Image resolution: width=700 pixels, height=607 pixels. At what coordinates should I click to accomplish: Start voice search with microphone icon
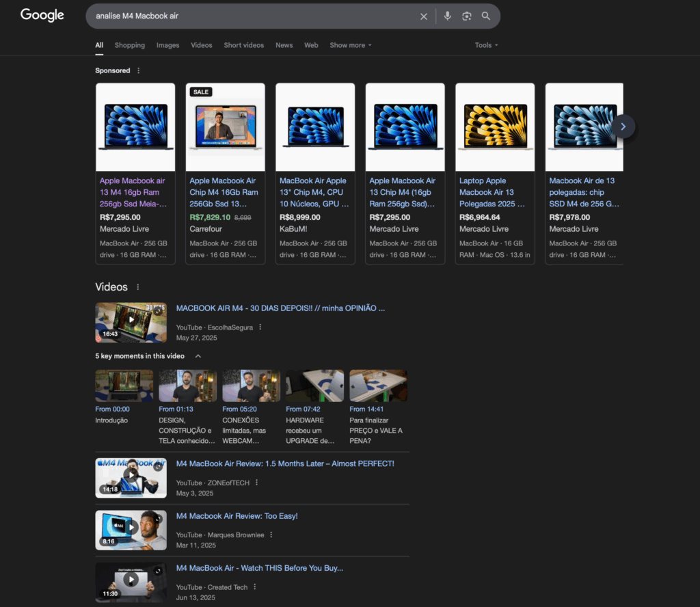click(x=447, y=16)
